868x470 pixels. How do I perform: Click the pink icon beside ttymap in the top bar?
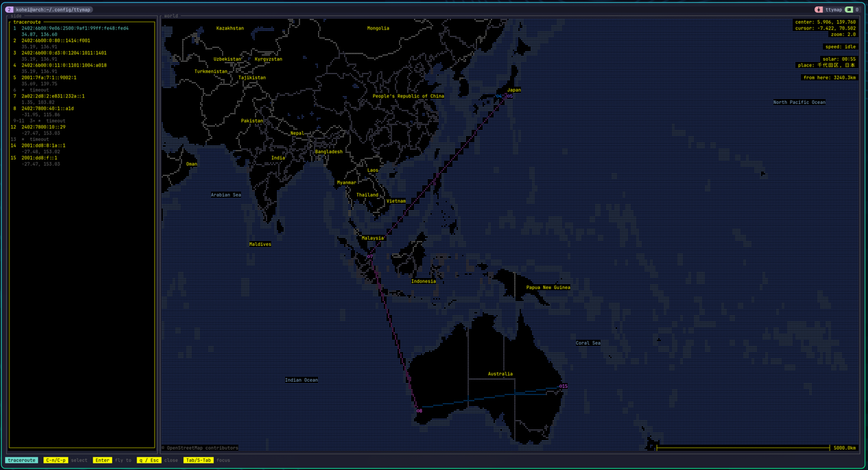pos(819,9)
